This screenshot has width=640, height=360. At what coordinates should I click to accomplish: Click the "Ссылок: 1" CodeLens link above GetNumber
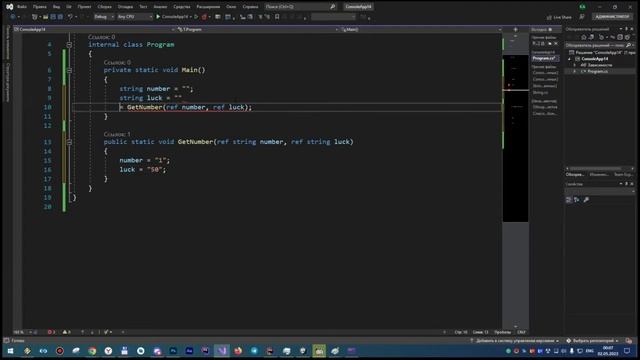[x=117, y=134]
